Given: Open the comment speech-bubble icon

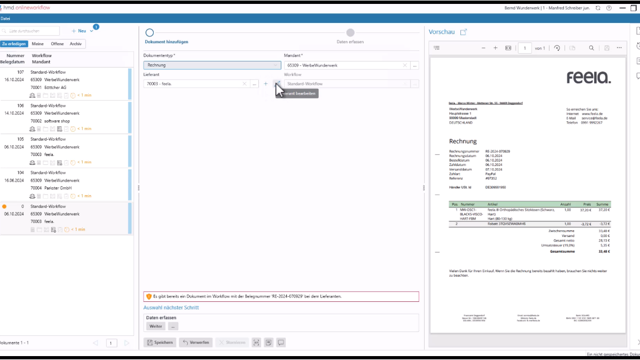Looking at the screenshot, I should (281, 342).
